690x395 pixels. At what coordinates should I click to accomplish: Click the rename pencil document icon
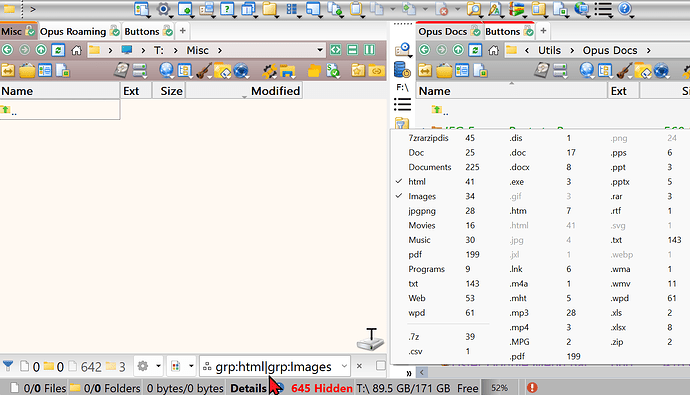[x=495, y=9]
